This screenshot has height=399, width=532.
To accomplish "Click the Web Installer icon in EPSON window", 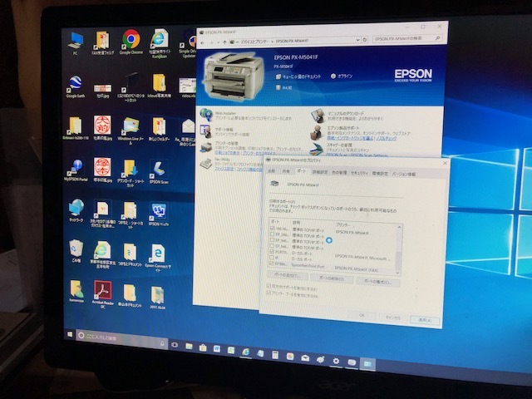I will [206, 115].
